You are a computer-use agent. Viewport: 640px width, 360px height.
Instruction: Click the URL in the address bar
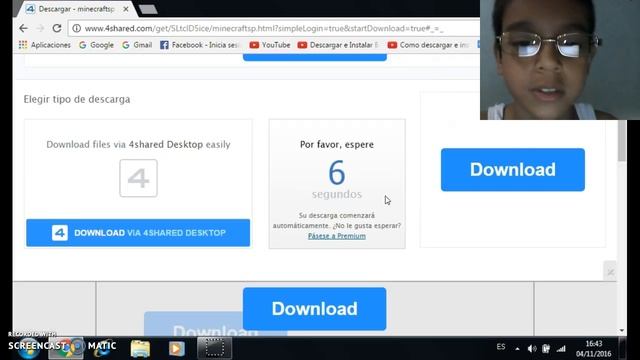[264, 29]
